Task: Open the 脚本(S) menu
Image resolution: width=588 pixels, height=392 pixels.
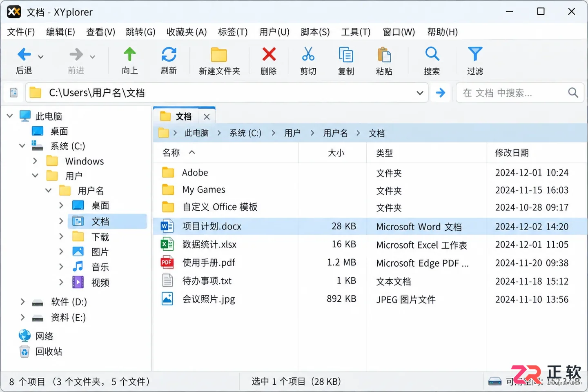Action: pyautogui.click(x=315, y=32)
